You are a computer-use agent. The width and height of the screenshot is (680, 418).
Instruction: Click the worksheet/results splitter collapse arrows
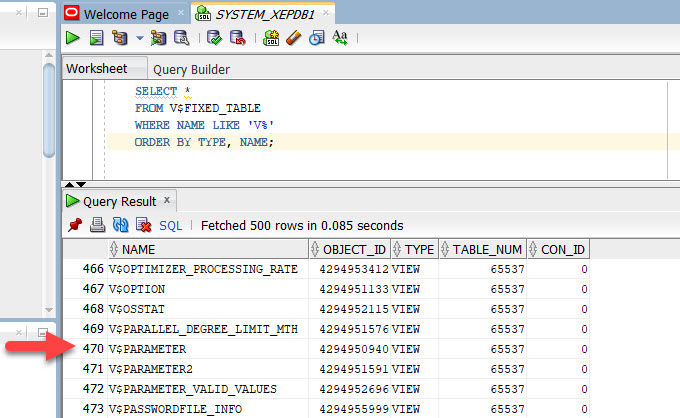click(x=75, y=184)
